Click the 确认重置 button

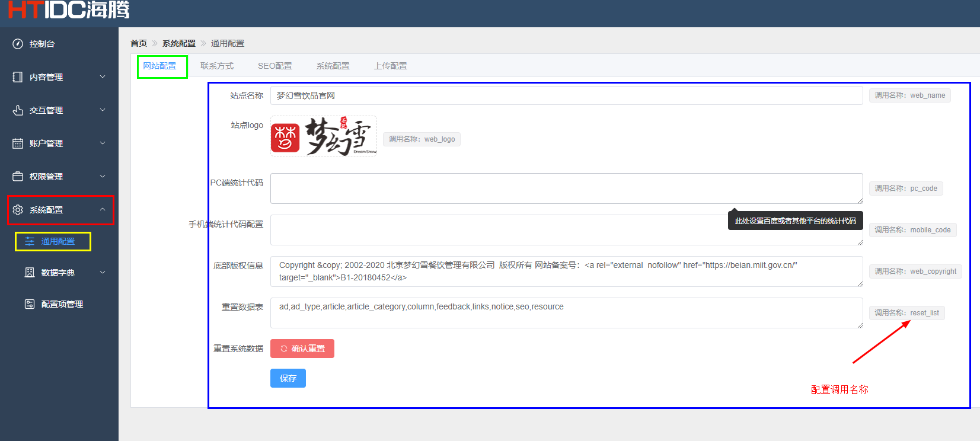302,349
